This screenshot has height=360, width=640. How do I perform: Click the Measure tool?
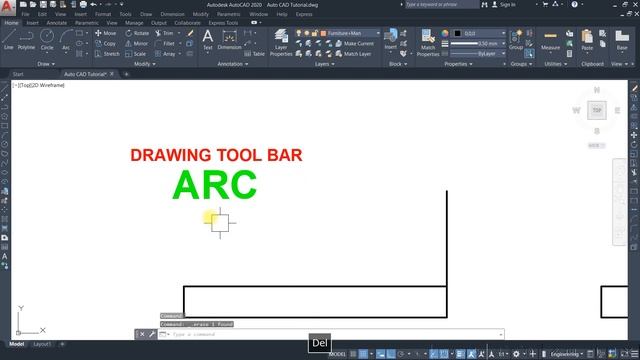click(x=550, y=40)
